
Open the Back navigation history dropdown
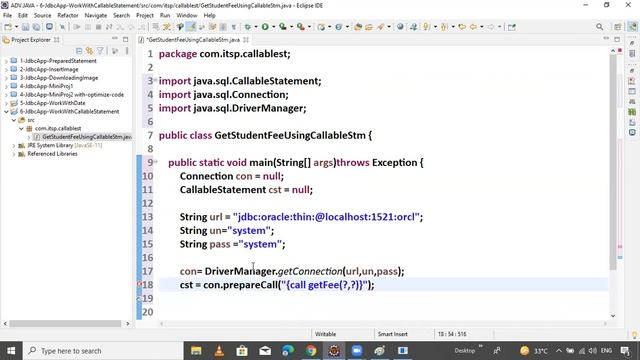point(482,27)
